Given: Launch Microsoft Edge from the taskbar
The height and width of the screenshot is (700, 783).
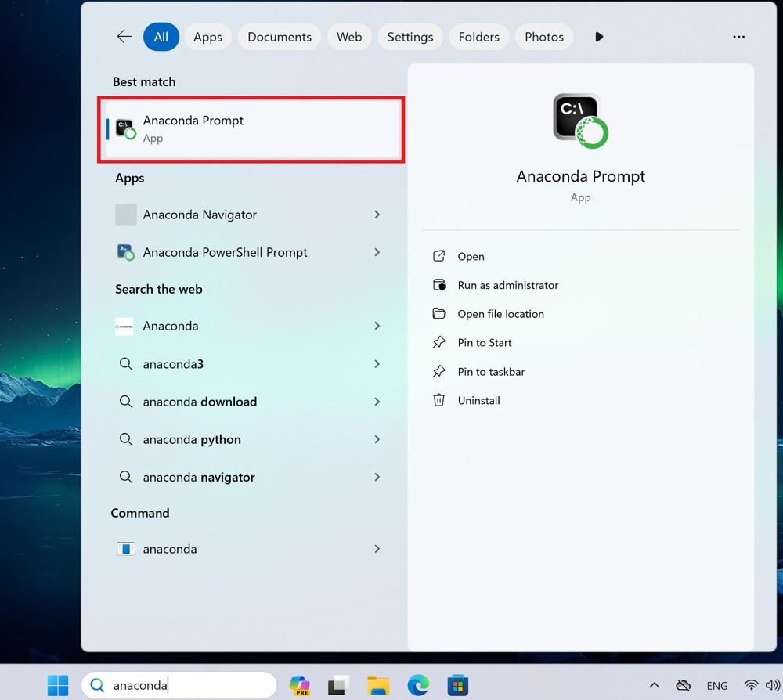Looking at the screenshot, I should click(x=418, y=686).
